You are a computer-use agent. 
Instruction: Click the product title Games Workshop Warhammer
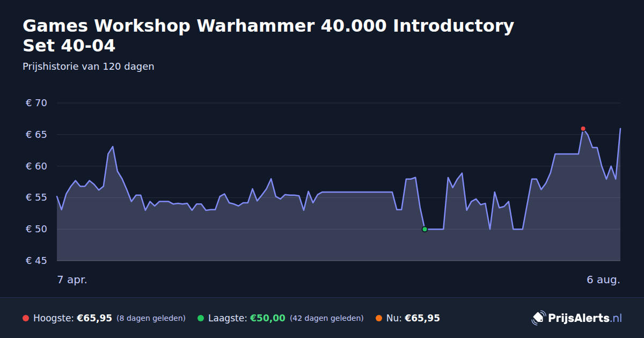click(268, 35)
